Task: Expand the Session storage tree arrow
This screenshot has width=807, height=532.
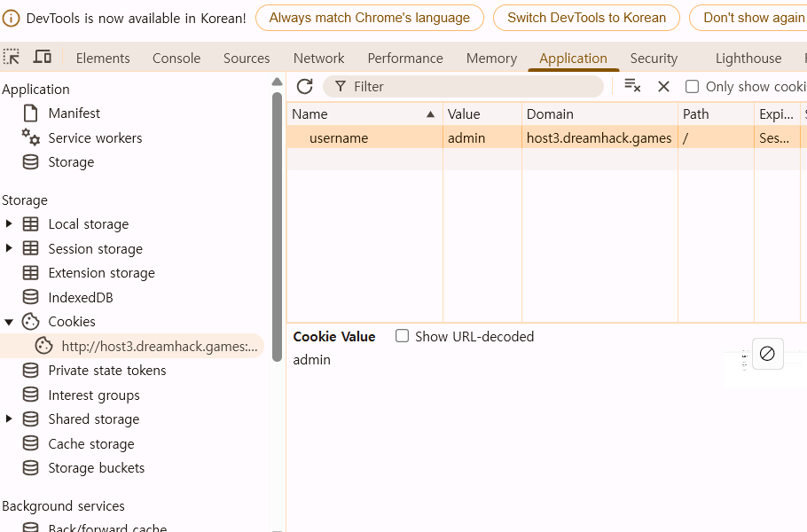Action: pos(9,248)
